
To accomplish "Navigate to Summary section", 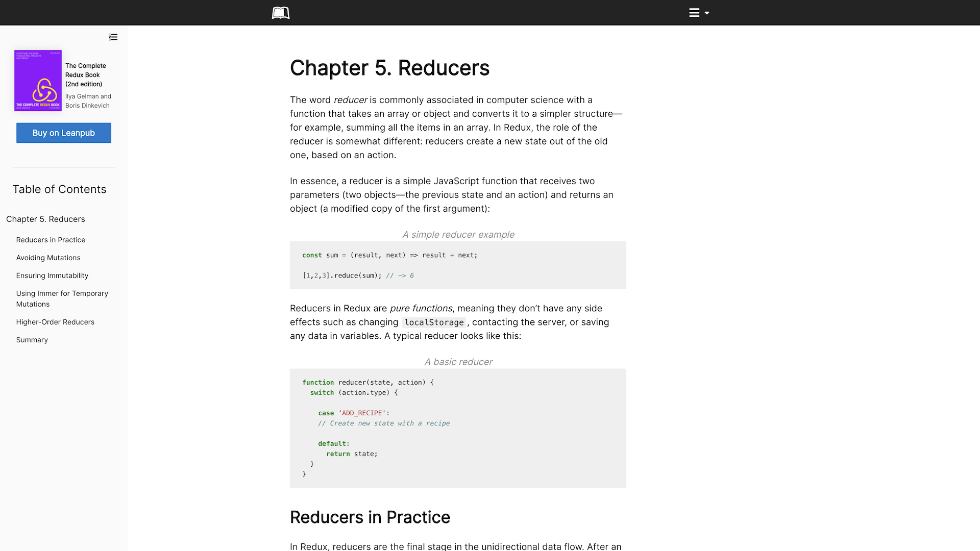I will (x=32, y=339).
